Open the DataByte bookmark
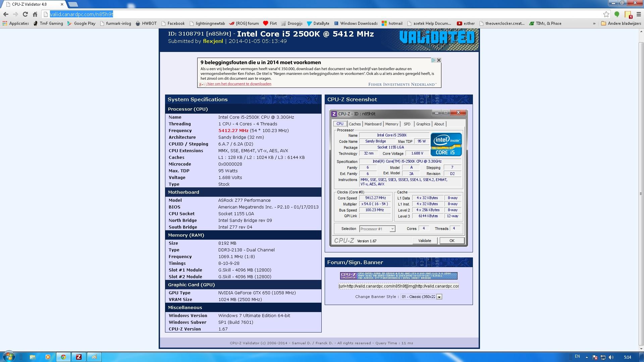 (318, 23)
